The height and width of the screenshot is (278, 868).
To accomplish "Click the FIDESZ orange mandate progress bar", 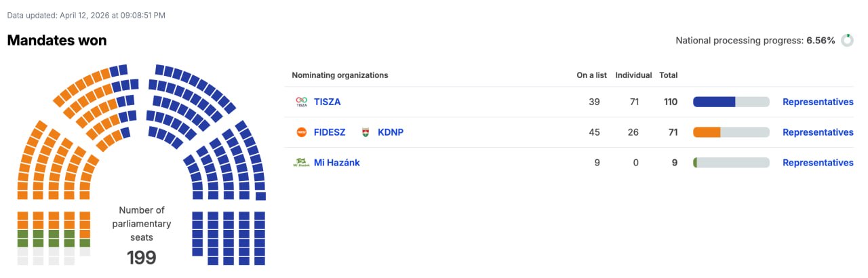I will pyautogui.click(x=731, y=132).
